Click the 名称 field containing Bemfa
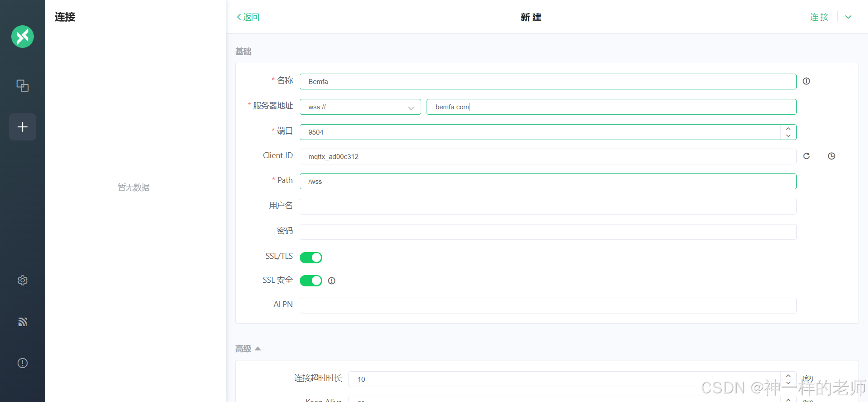The image size is (868, 402). [548, 82]
